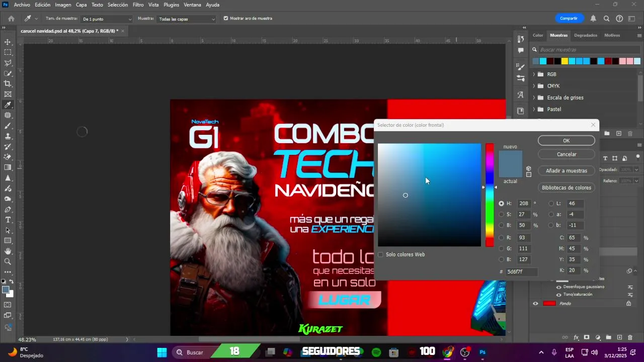This screenshot has width=644, height=362.
Task: Open the History panel icon
Action: point(521,39)
